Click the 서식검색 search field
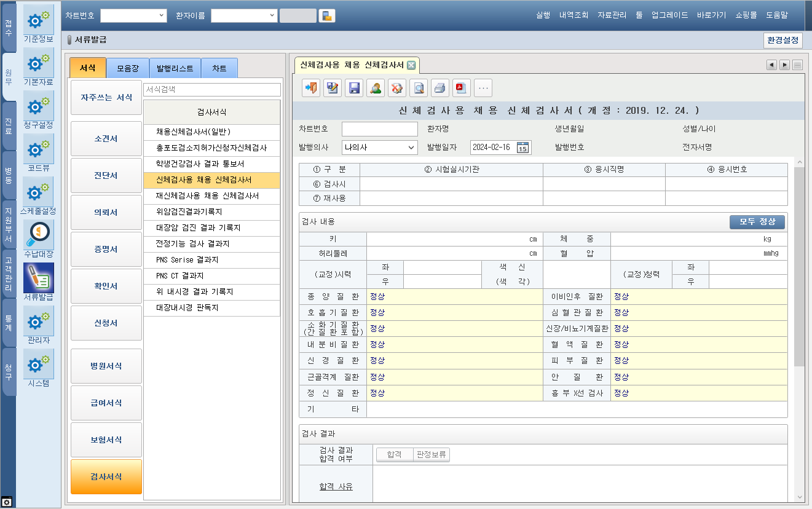812x509 pixels. tap(211, 90)
